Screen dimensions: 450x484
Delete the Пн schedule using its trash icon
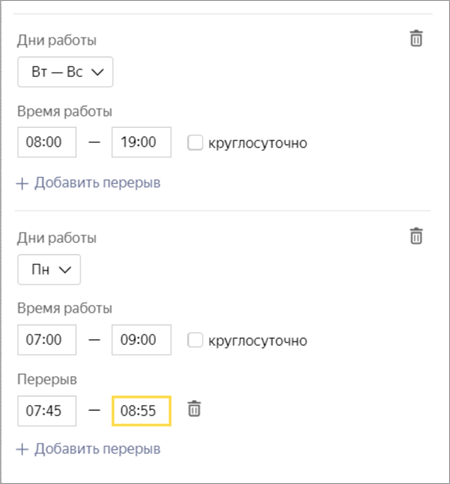coord(416,236)
